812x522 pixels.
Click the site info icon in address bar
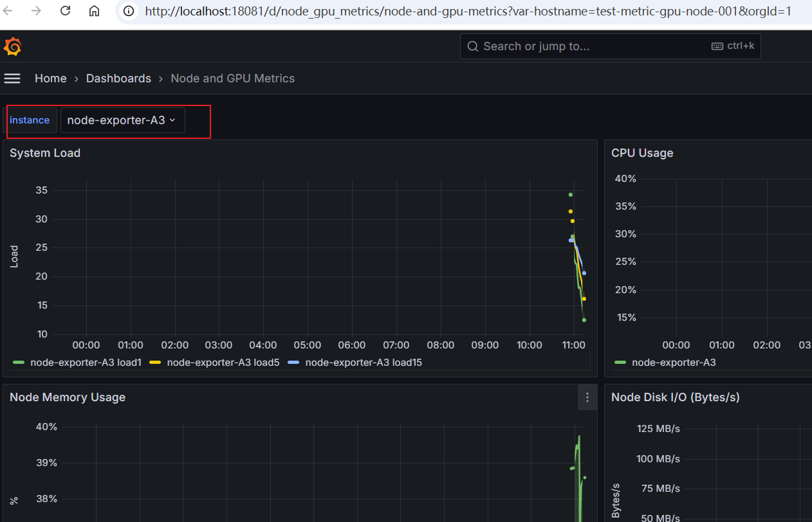pyautogui.click(x=129, y=11)
